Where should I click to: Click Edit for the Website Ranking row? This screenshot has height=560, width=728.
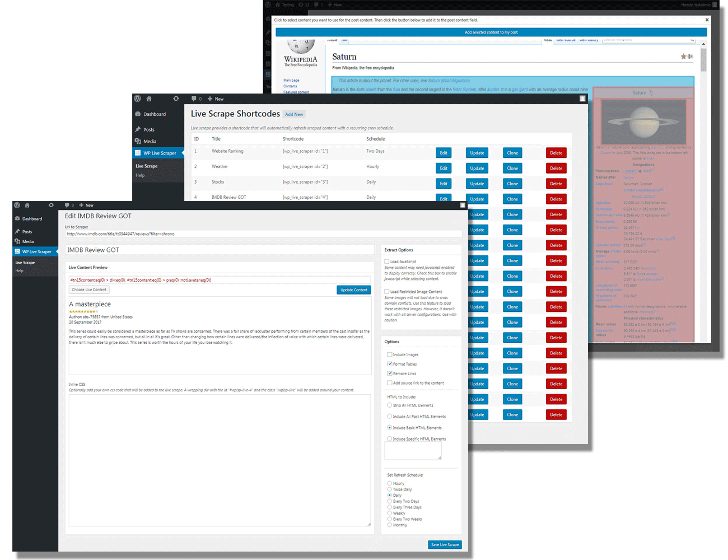[444, 153]
